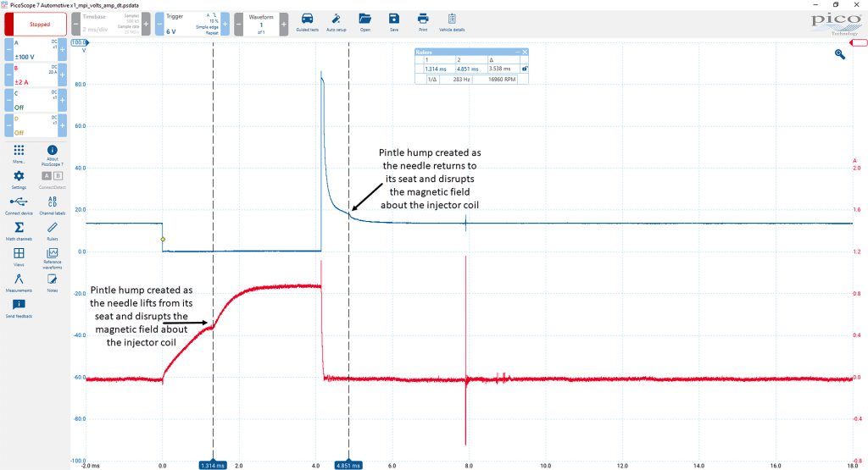This screenshot has width=868, height=470.
Task: Open Guided tests car icon
Action: pyautogui.click(x=307, y=22)
